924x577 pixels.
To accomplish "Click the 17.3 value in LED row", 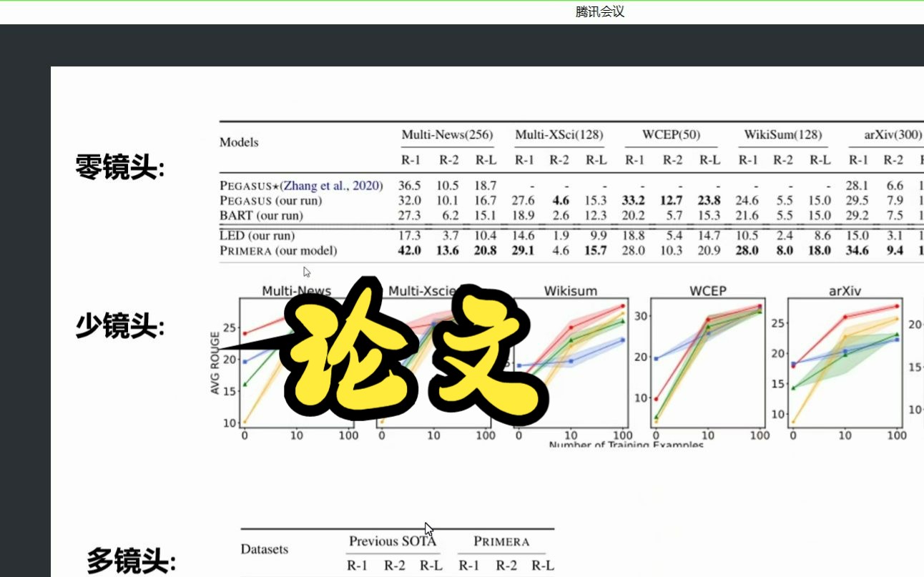I will 410,235.
